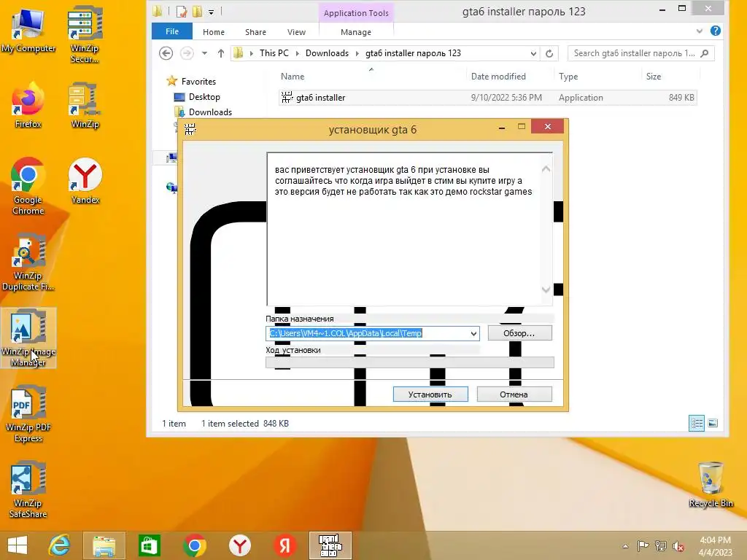The width and height of the screenshot is (747, 560).
Task: Click Обзор... browse button
Action: pyautogui.click(x=519, y=333)
